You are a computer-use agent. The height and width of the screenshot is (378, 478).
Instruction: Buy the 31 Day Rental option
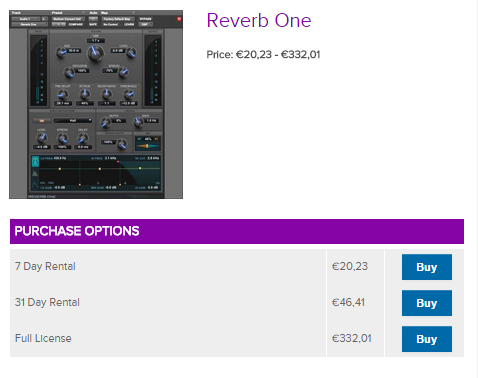click(x=427, y=303)
